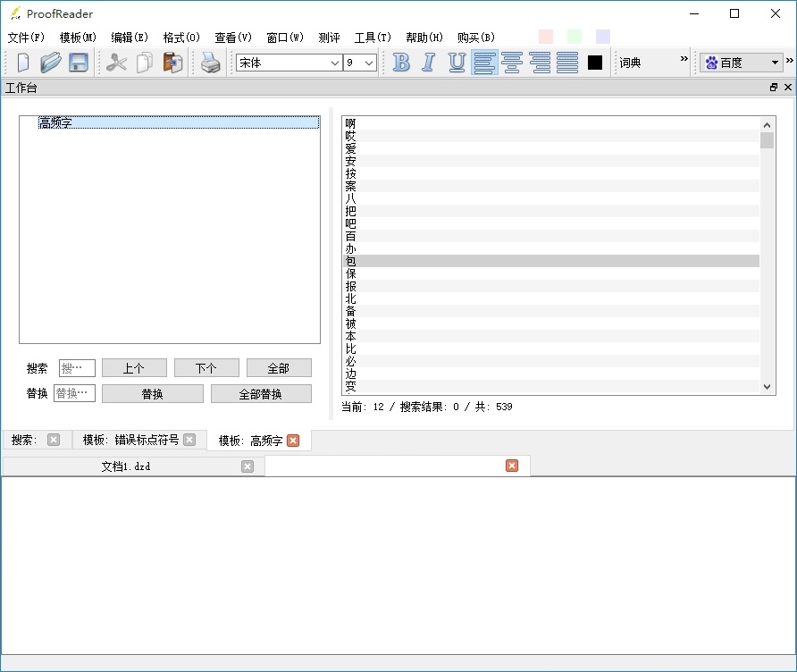This screenshot has height=672, width=797.
Task: Select the character 包 row
Action: point(552,261)
